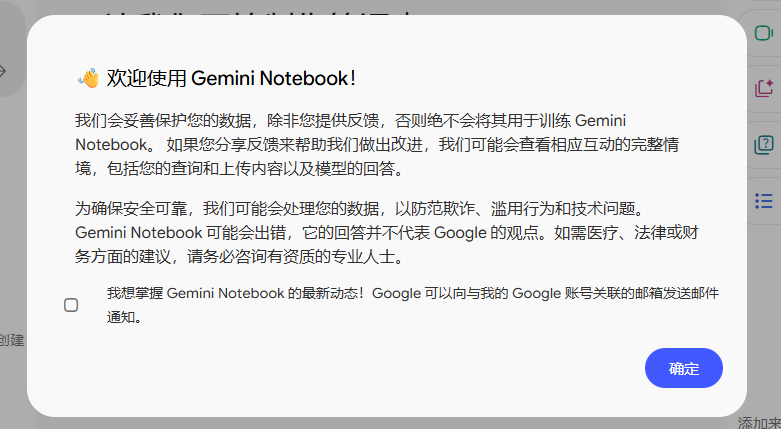Click the '欢迎使用 Gemini Notebook!' heading
Image resolution: width=781 pixels, height=429 pixels.
[x=231, y=78]
